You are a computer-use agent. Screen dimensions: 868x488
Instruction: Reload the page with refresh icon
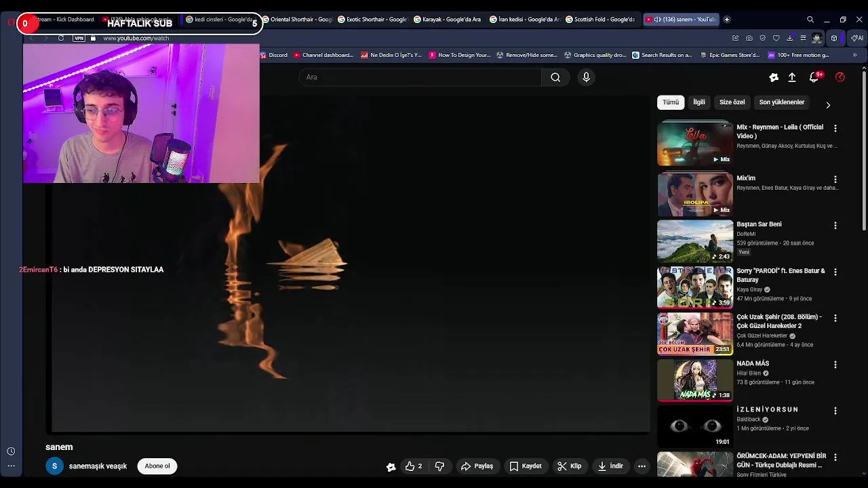click(x=61, y=38)
